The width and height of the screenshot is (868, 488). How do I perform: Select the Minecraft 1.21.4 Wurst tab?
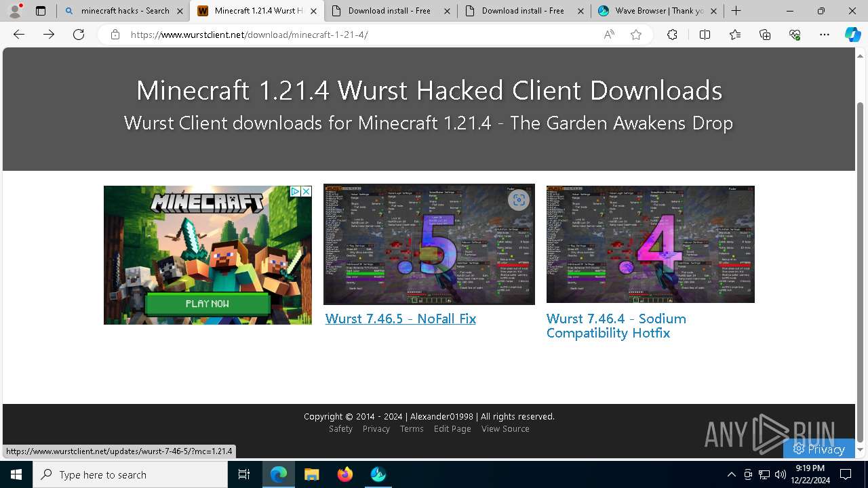pyautogui.click(x=256, y=11)
